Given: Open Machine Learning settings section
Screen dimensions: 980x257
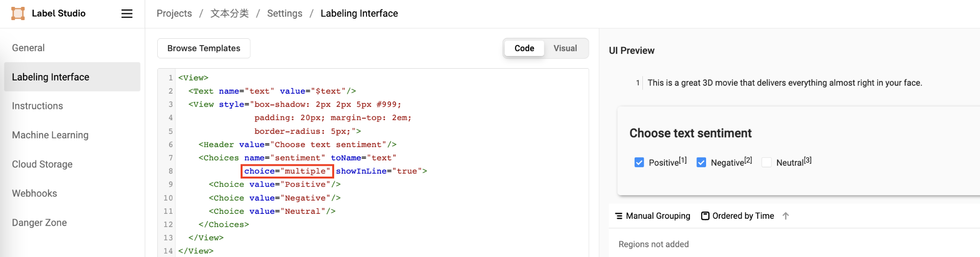Looking at the screenshot, I should tap(72, 135).
